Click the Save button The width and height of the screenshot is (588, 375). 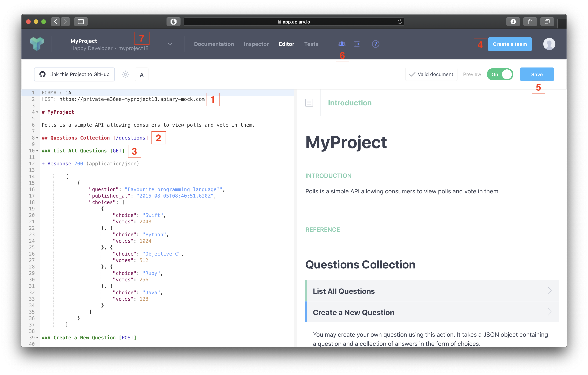(x=537, y=74)
